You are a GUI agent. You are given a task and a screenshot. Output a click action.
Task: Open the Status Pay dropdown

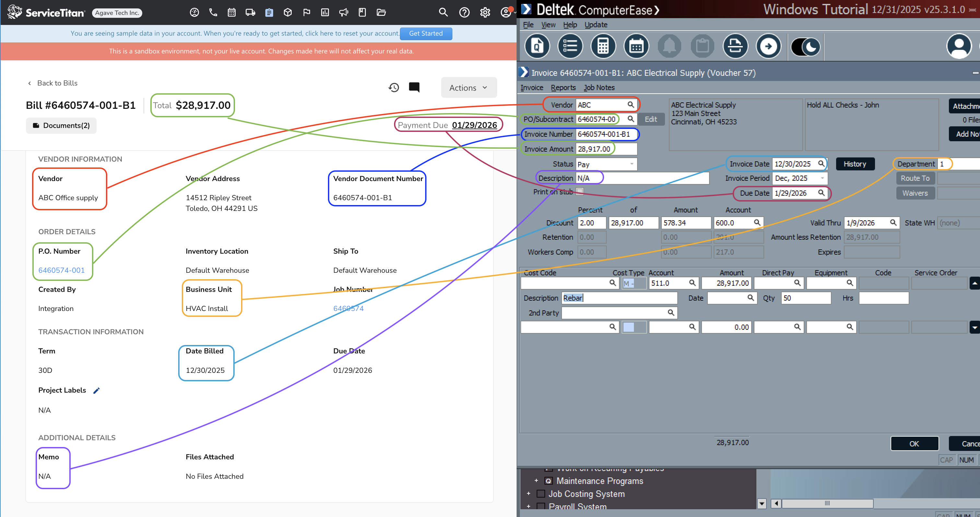[x=632, y=164]
